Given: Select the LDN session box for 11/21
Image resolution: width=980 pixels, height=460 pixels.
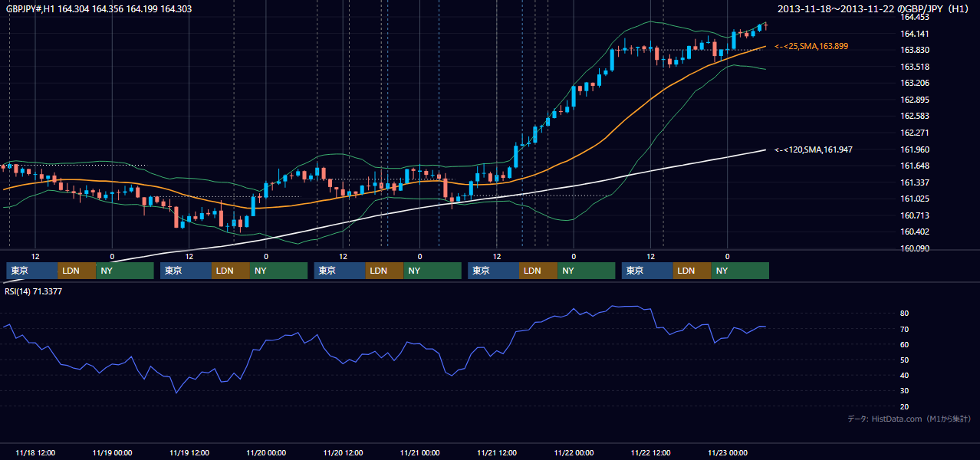Looking at the screenshot, I should pyautogui.click(x=539, y=271).
